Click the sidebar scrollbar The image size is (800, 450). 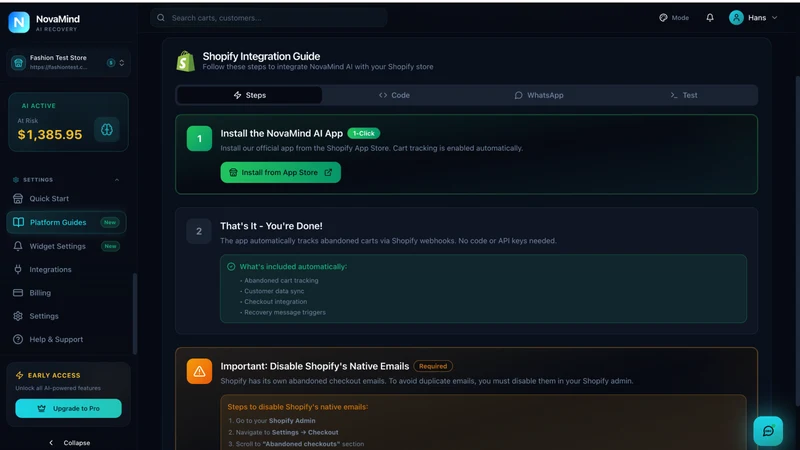[135, 314]
